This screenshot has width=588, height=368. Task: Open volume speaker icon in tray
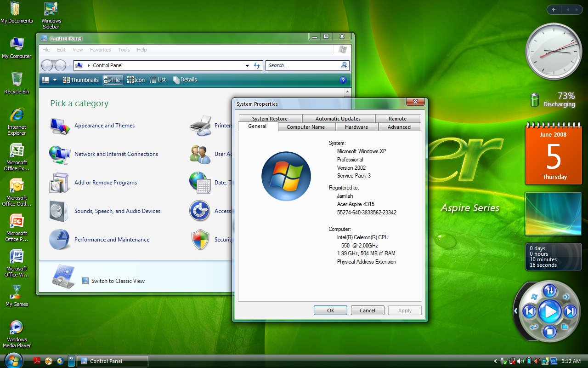(x=520, y=361)
